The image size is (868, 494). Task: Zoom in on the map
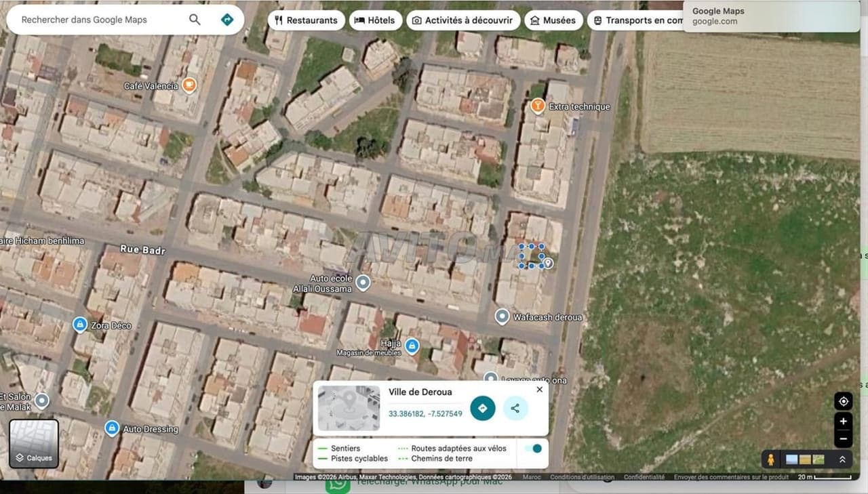pyautogui.click(x=844, y=421)
